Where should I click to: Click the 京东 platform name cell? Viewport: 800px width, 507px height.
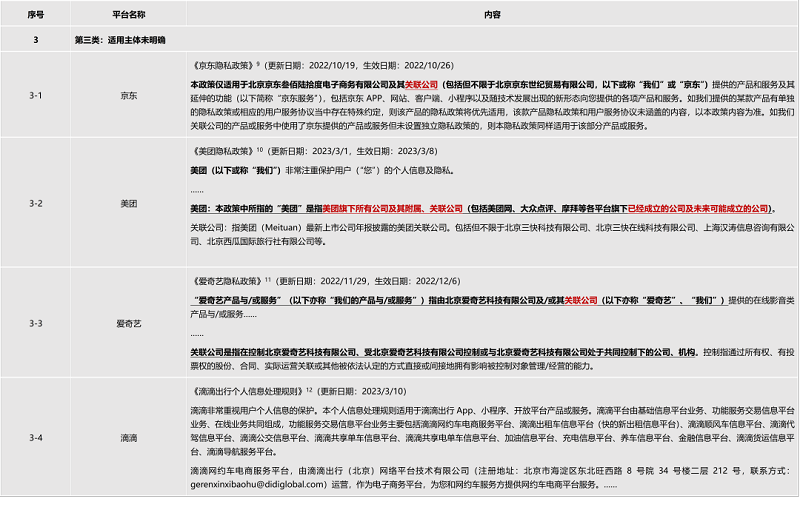coord(129,95)
